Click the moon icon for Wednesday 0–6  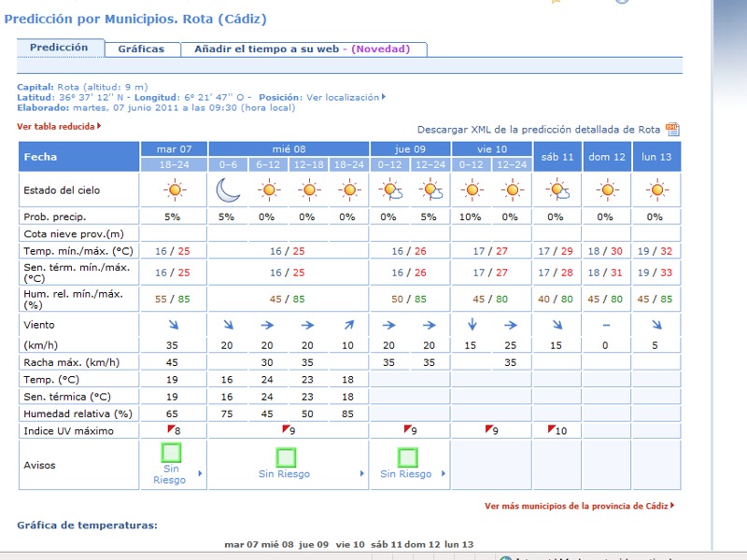[229, 190]
